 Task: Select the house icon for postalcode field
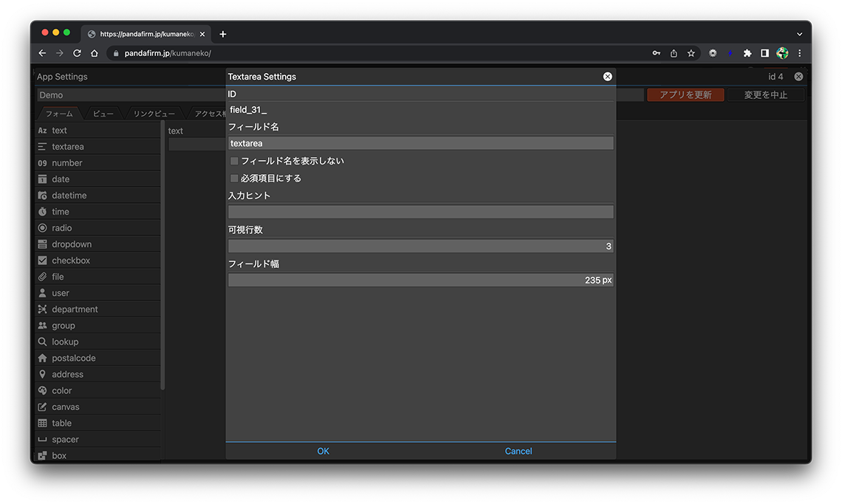[x=42, y=358]
